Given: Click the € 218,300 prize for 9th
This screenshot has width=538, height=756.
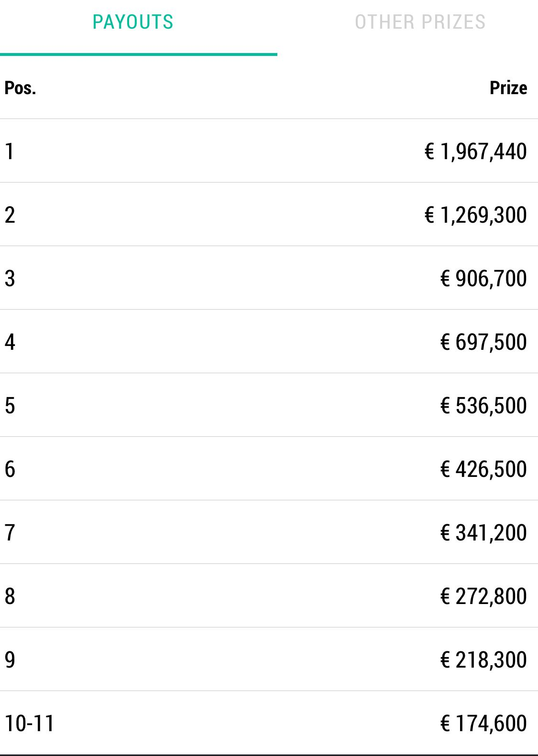Looking at the screenshot, I should click(x=483, y=660).
